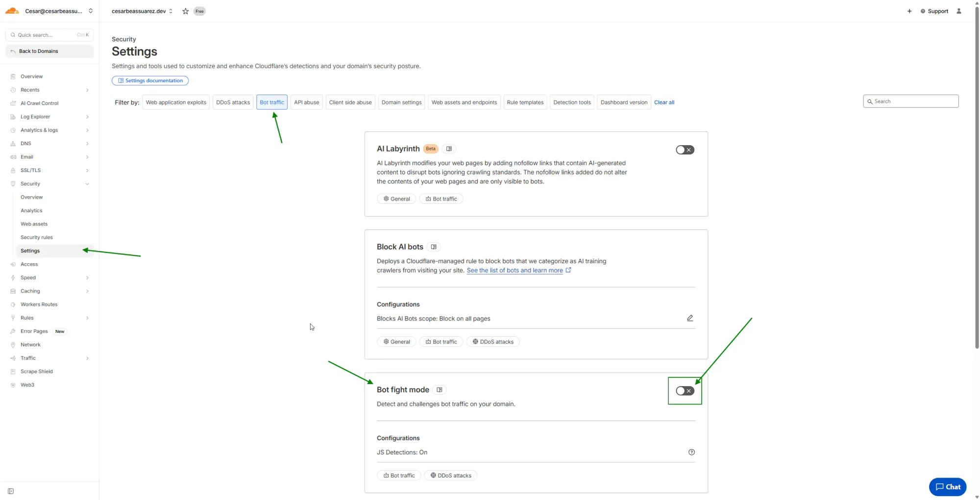The height and width of the screenshot is (500, 980).
Task: Open the Settings documentation button
Action: tap(150, 80)
